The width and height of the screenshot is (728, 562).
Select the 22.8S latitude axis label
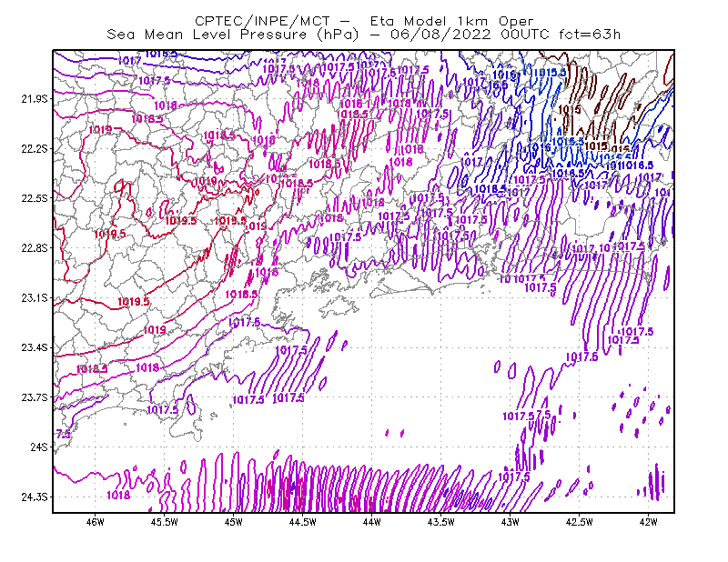coord(35,248)
